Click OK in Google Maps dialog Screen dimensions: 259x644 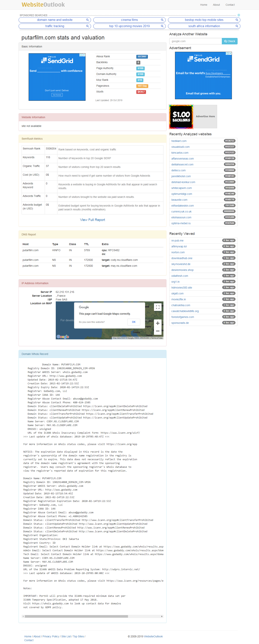click(x=134, y=322)
